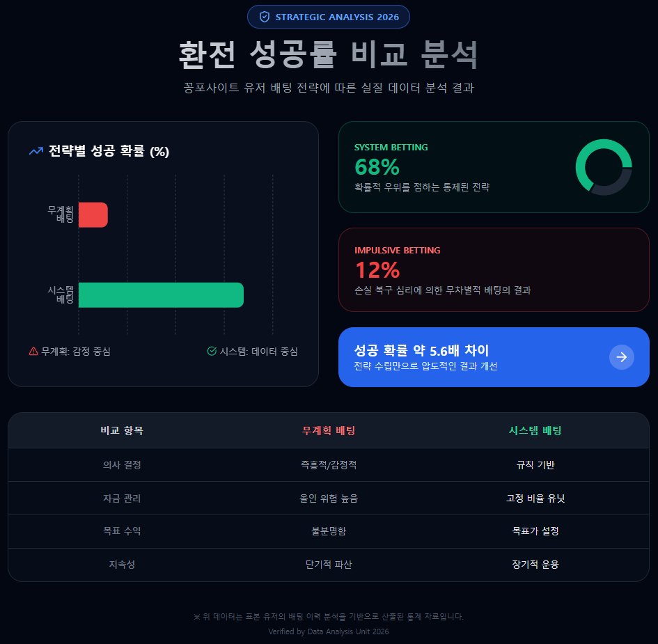Viewport: 658px width, 644px height.
Task: Select the line chart icon beside 전략별 성공 확률
Action: click(36, 150)
